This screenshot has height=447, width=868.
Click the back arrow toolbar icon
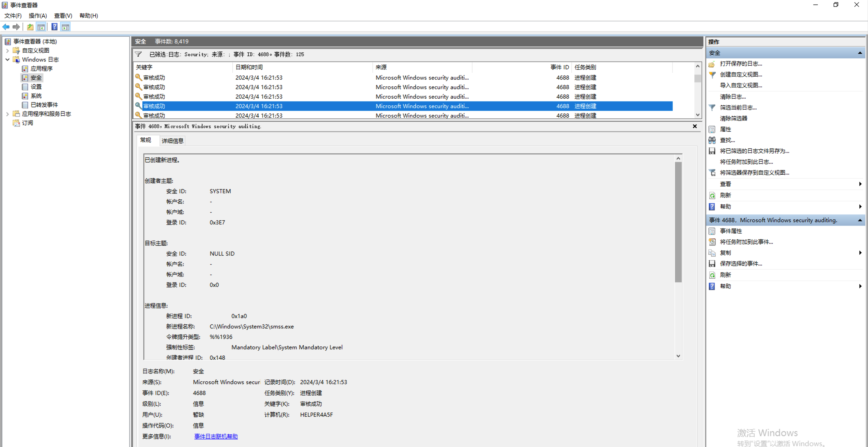pos(6,27)
